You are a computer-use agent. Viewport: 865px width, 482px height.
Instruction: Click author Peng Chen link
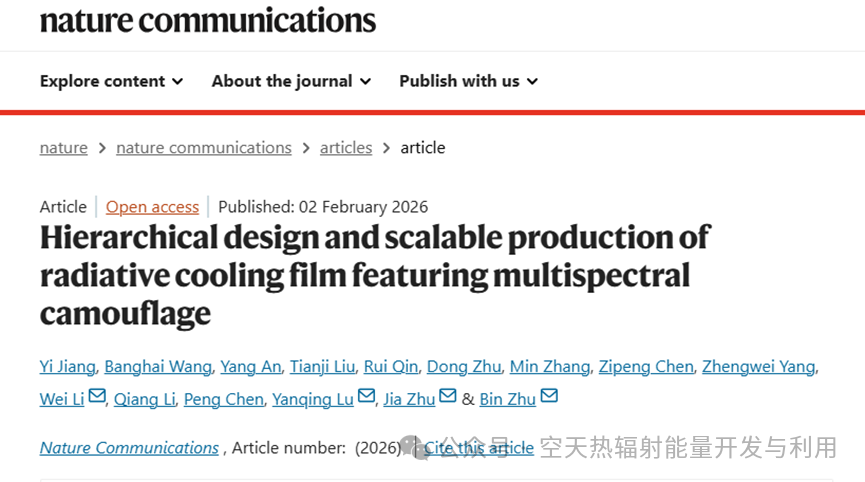click(x=224, y=399)
